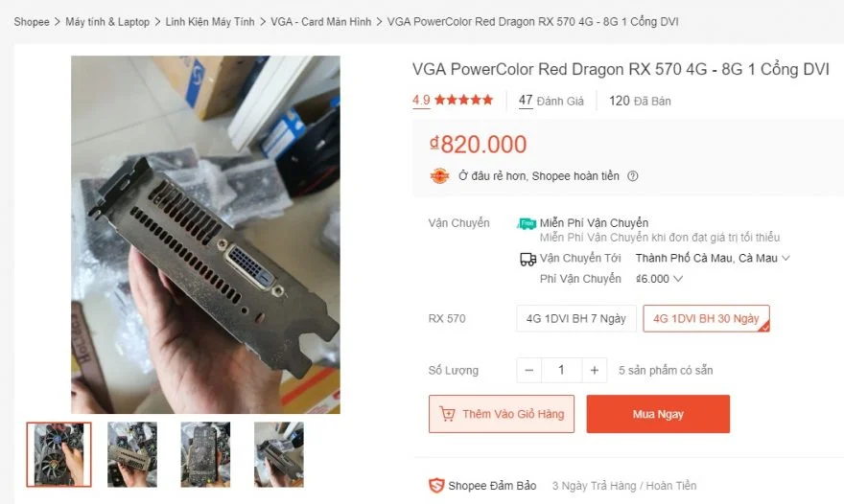The width and height of the screenshot is (844, 504).
Task: Select the 4G 1DVI BH 7 Ngày option
Action: [576, 318]
